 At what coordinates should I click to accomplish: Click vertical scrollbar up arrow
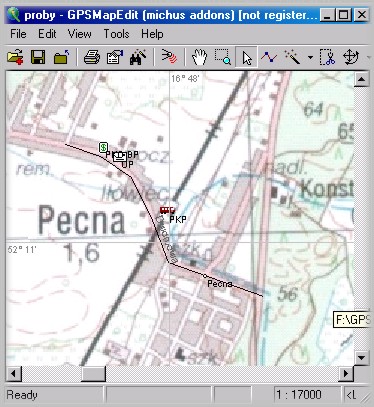click(x=362, y=79)
